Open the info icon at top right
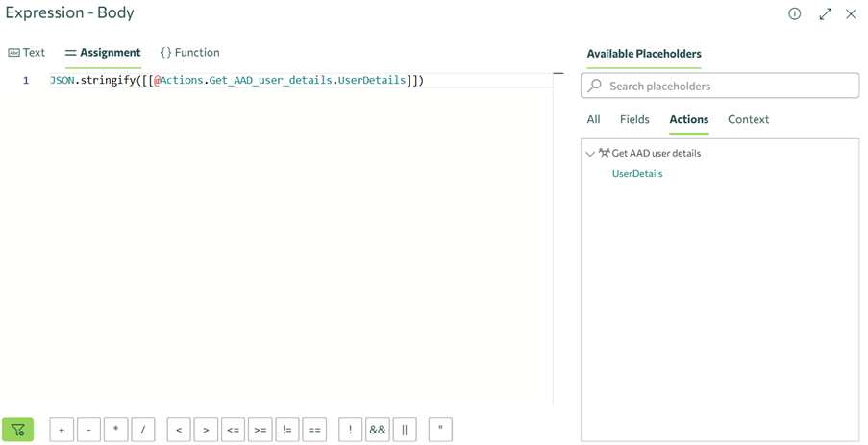 [794, 14]
